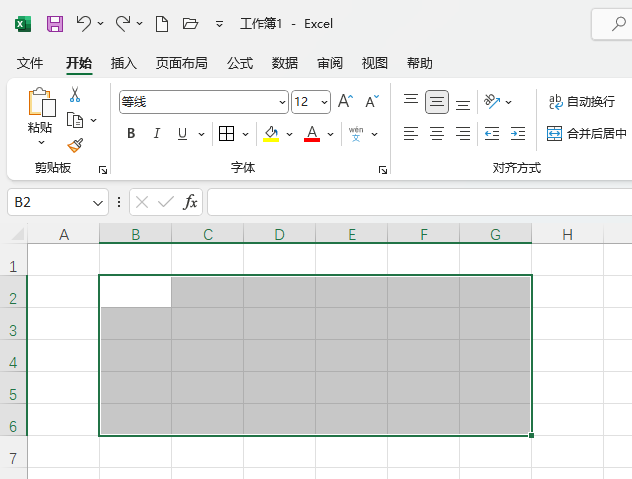Click the Cut scissors icon
632x479 pixels.
74,95
